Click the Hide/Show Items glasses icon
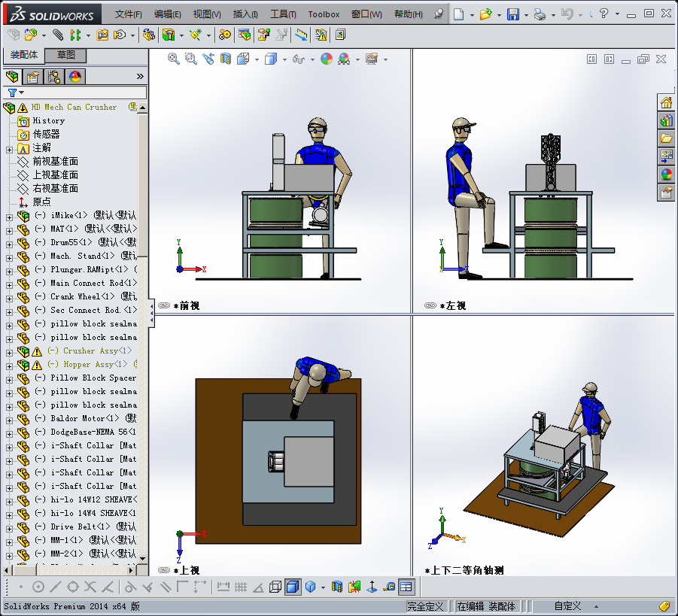 tap(298, 59)
